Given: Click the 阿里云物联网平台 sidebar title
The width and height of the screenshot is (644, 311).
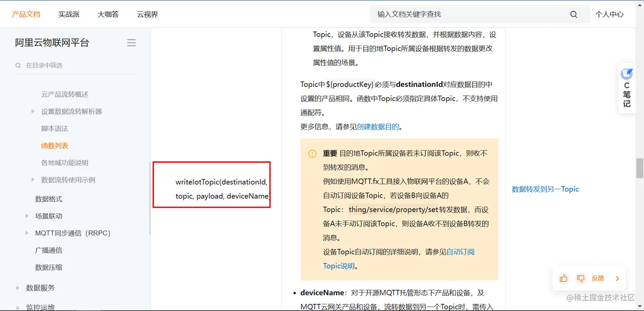Looking at the screenshot, I should click(x=52, y=43).
